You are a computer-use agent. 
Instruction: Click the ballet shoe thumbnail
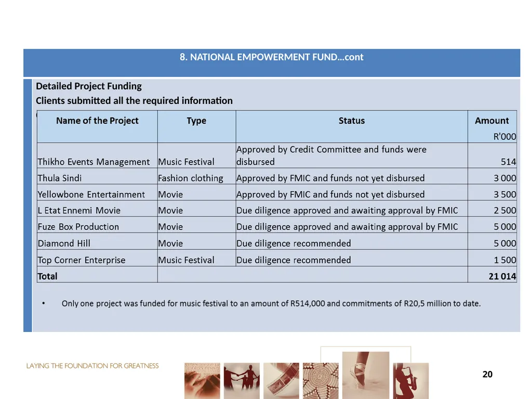point(366,375)
